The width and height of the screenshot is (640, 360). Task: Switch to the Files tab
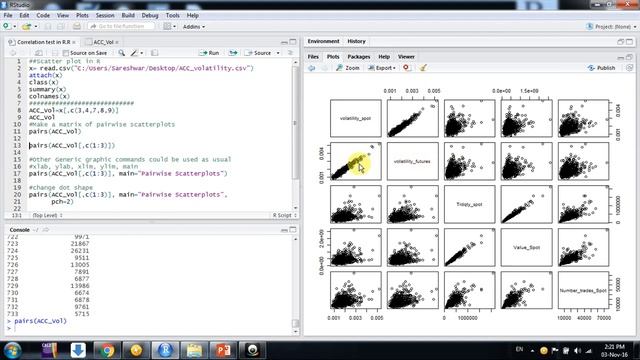[x=313, y=57]
